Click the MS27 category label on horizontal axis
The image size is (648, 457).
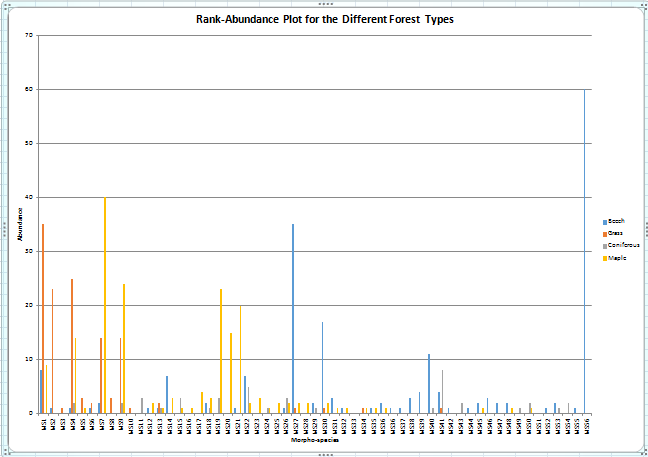296,426
